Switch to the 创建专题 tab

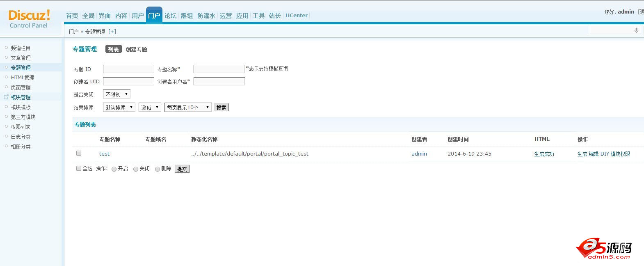pyautogui.click(x=137, y=49)
